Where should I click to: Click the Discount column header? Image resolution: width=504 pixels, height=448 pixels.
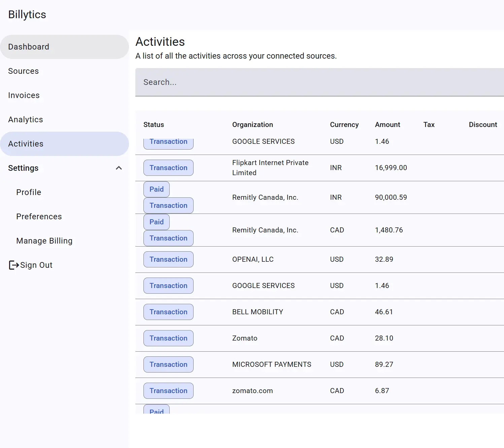(x=483, y=125)
